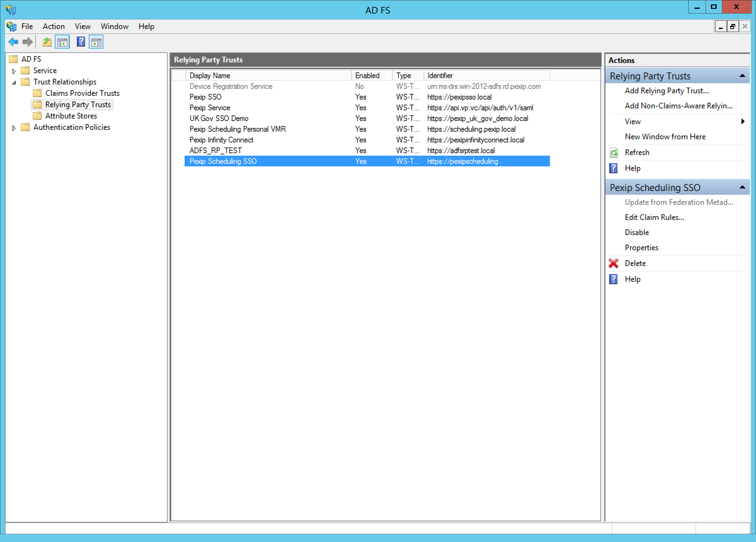Toggle the Show/Hide Console Tree icon
The height and width of the screenshot is (542, 756).
pos(62,42)
